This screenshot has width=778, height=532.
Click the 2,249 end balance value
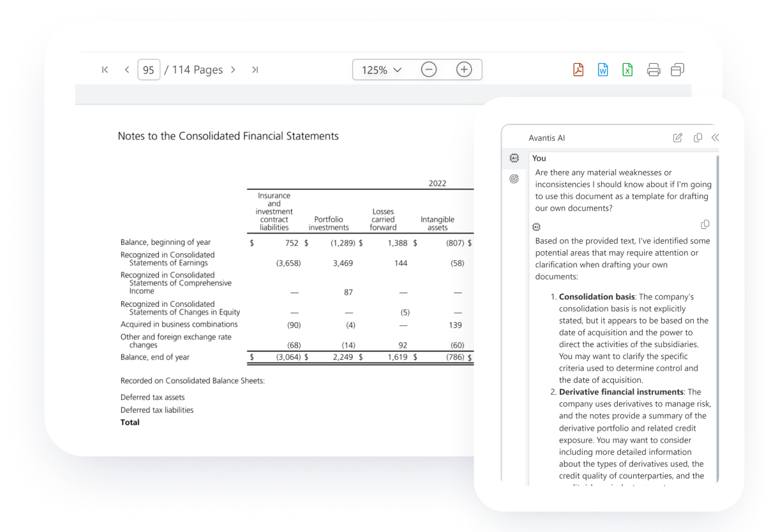tap(343, 357)
